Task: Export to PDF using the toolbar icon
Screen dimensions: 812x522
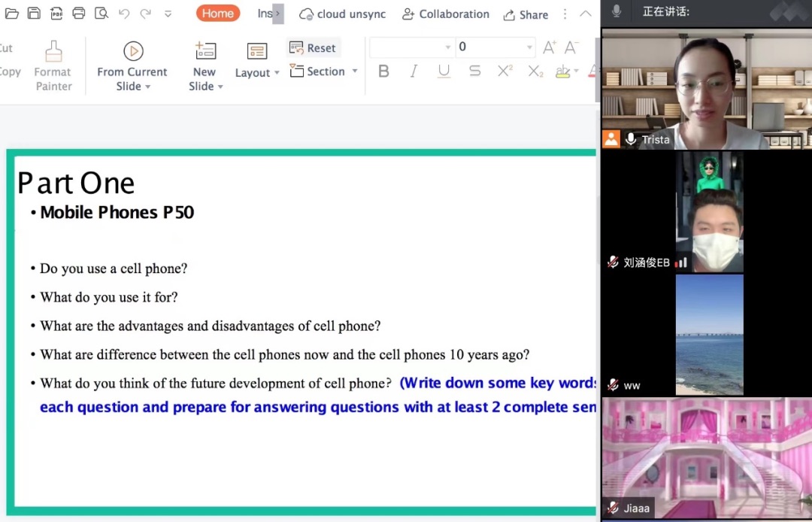Action: [x=56, y=14]
